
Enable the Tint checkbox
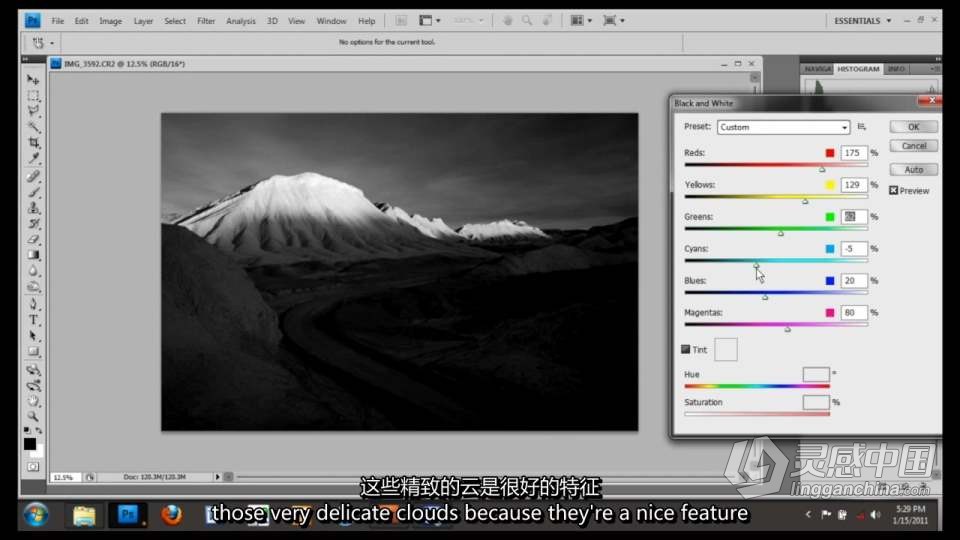685,349
